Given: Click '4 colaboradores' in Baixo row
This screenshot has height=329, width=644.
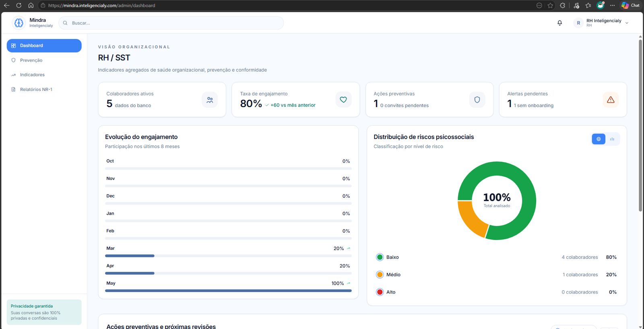Looking at the screenshot, I should [580, 257].
